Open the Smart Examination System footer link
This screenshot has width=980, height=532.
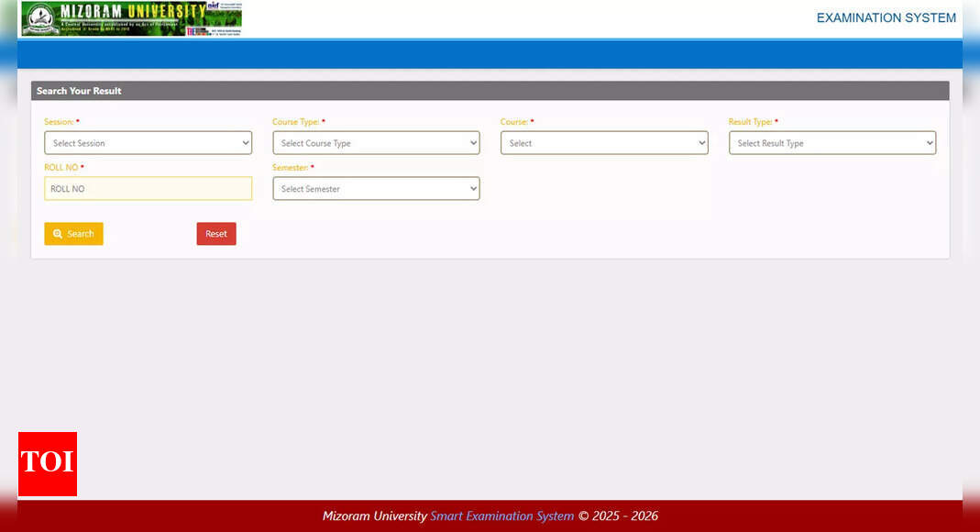tap(501, 516)
